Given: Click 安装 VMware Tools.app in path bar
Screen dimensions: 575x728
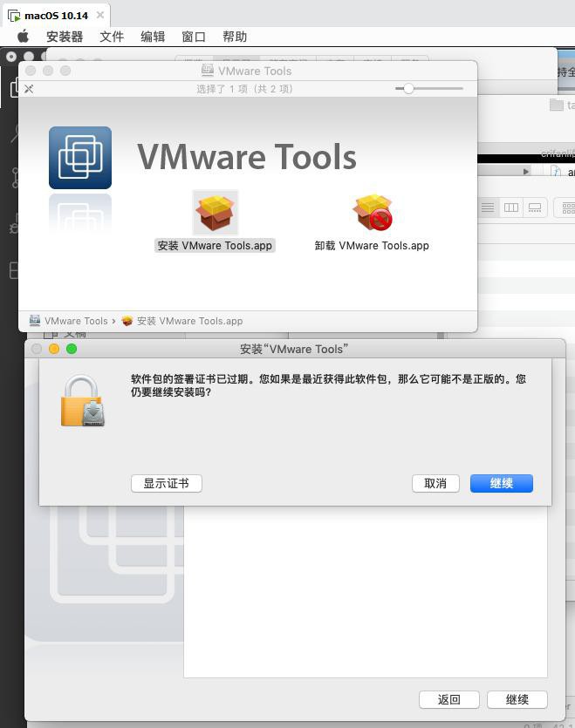Looking at the screenshot, I should [x=182, y=321].
